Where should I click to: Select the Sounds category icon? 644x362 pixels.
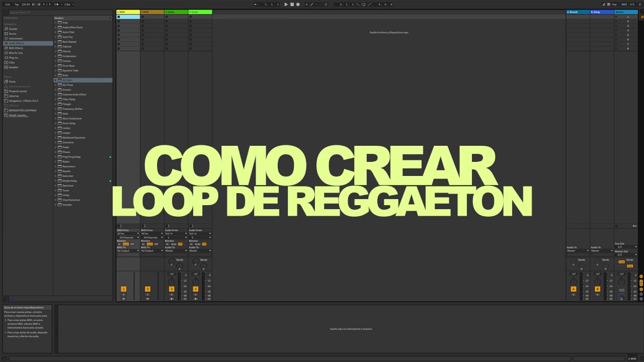click(x=6, y=29)
